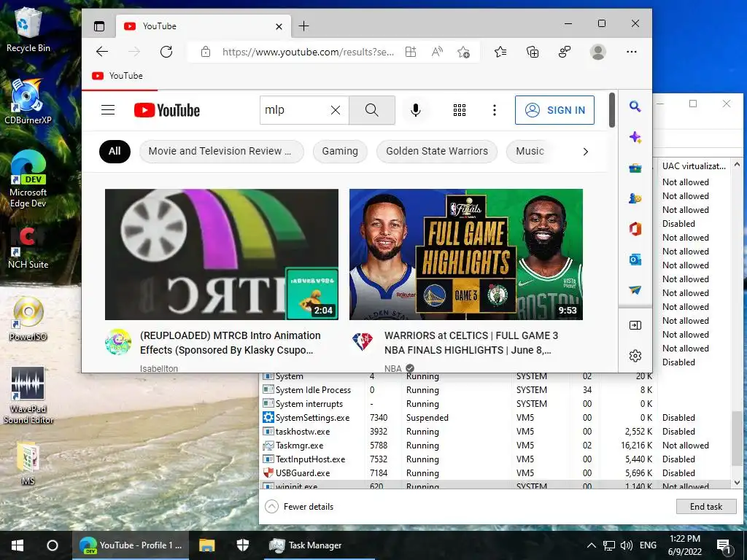Collapse Task Manager with Fewer details
Viewport: 747px width, 560px height.
[300, 506]
